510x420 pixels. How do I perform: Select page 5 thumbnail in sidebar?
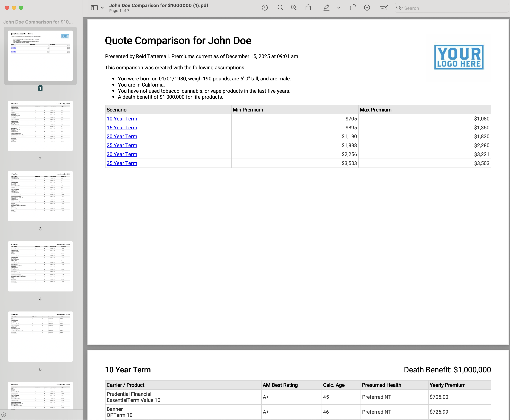40,337
